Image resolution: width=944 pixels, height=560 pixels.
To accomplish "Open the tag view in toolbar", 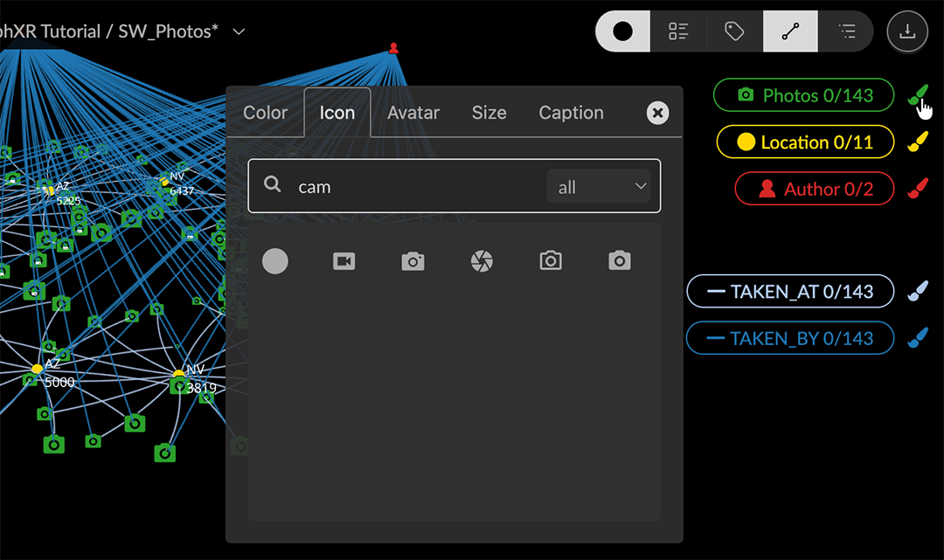I will click(734, 31).
